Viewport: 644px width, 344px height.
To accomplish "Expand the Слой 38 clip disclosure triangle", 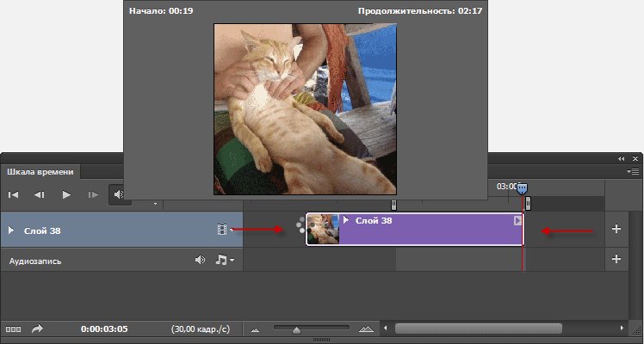I will click(x=346, y=220).
